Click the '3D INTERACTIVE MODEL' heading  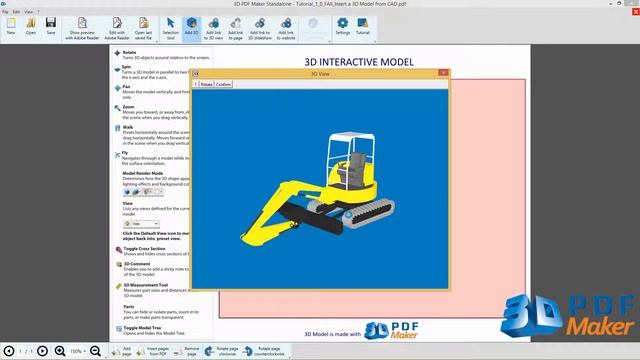coord(359,62)
